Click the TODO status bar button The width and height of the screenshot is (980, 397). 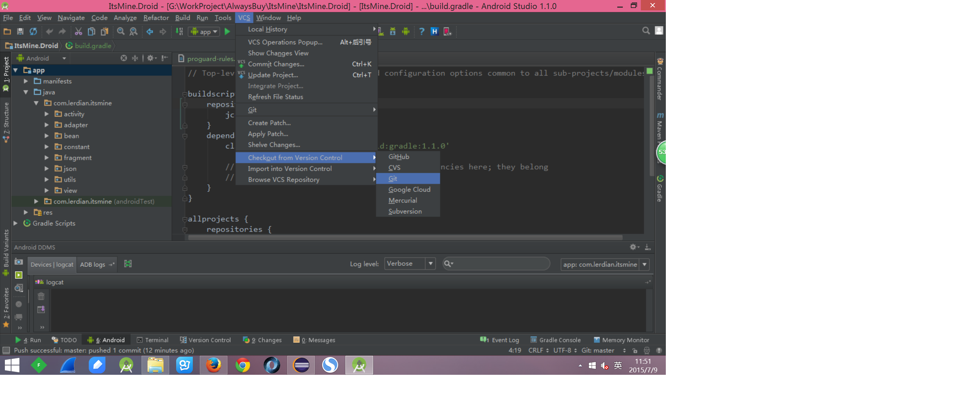65,339
